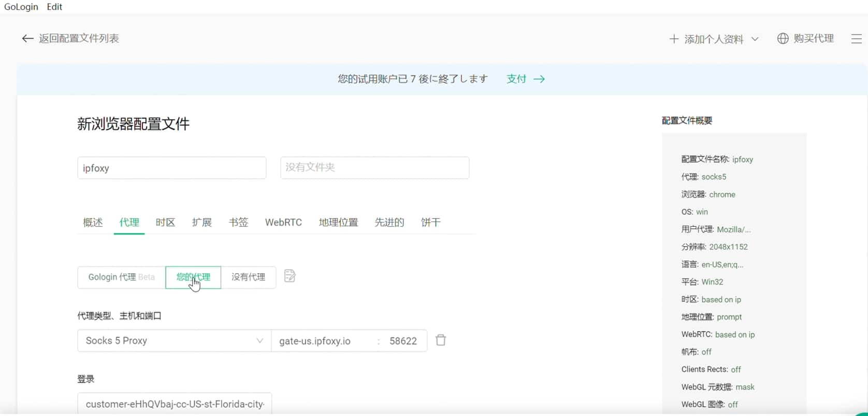
Task: Open the 扩展 tab
Action: [x=202, y=222]
